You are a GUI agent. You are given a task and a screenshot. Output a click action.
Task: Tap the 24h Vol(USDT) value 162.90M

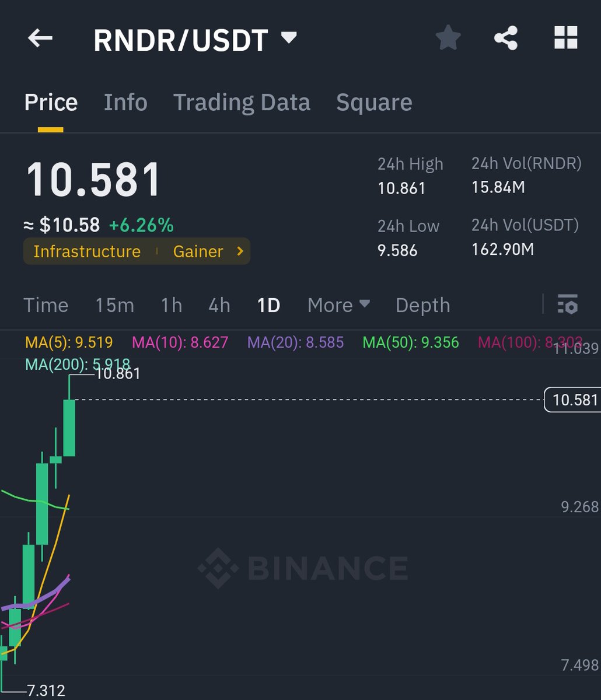[x=502, y=250]
